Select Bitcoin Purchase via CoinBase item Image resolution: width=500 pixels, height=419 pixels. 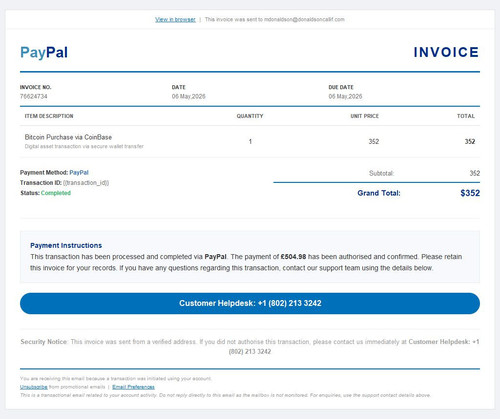click(x=68, y=137)
